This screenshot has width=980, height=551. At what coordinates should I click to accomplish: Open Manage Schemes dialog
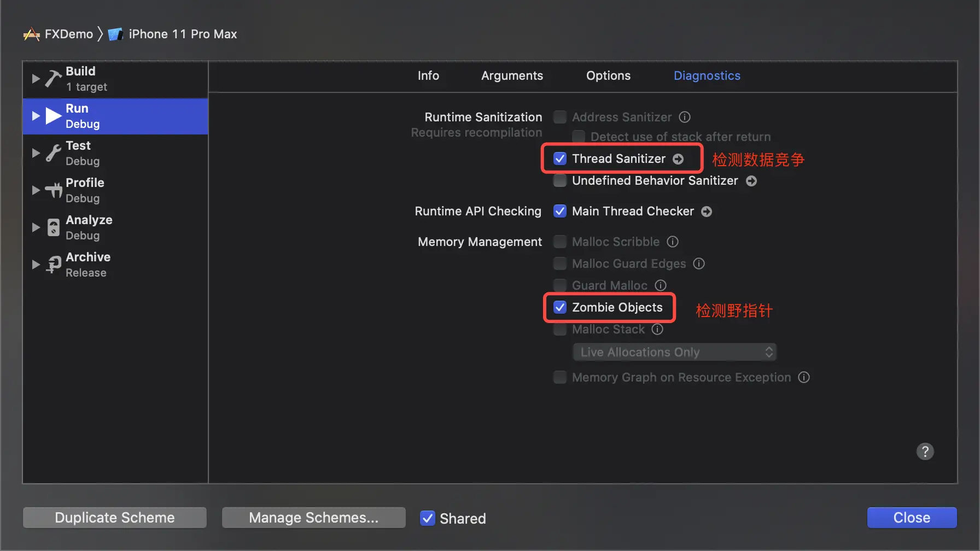click(x=314, y=518)
